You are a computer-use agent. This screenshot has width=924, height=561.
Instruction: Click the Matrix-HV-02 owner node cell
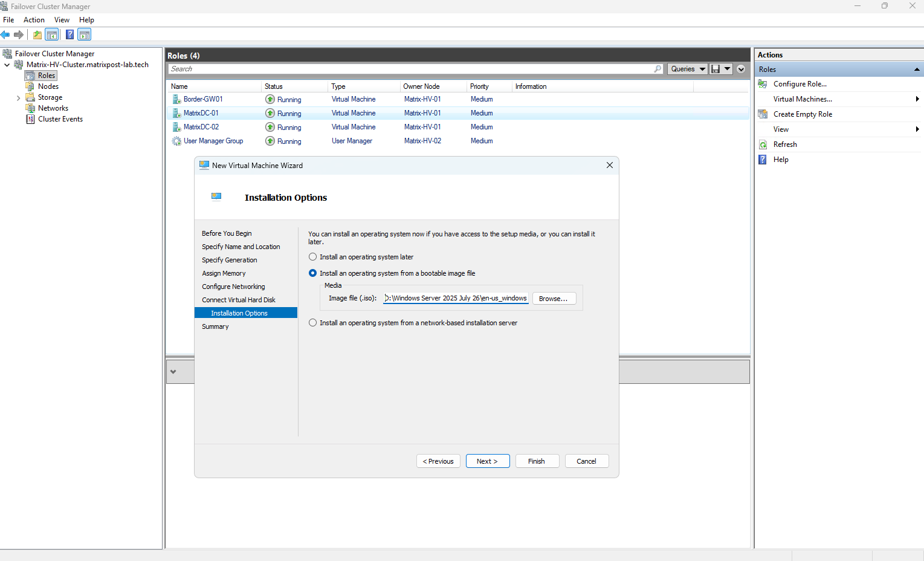pyautogui.click(x=422, y=141)
